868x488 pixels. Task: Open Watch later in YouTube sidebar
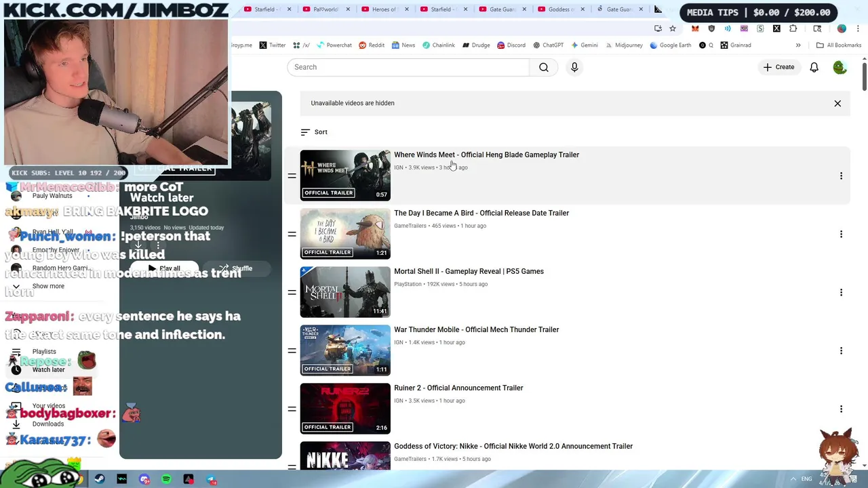point(47,370)
